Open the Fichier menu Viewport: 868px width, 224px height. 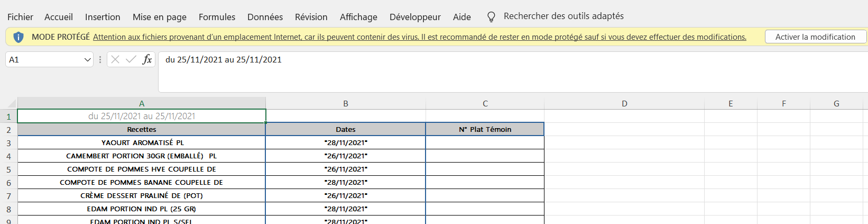pyautogui.click(x=20, y=17)
